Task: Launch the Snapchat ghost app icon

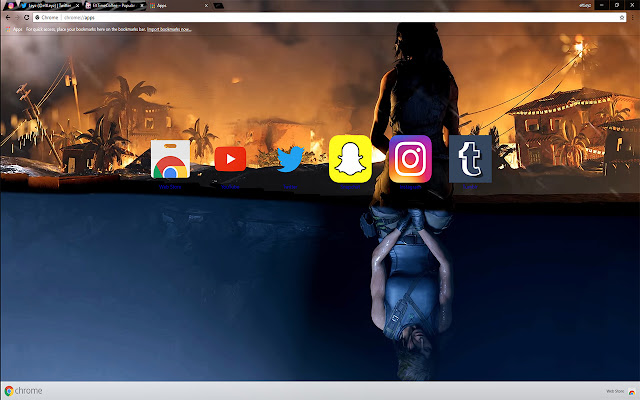Action: point(350,159)
